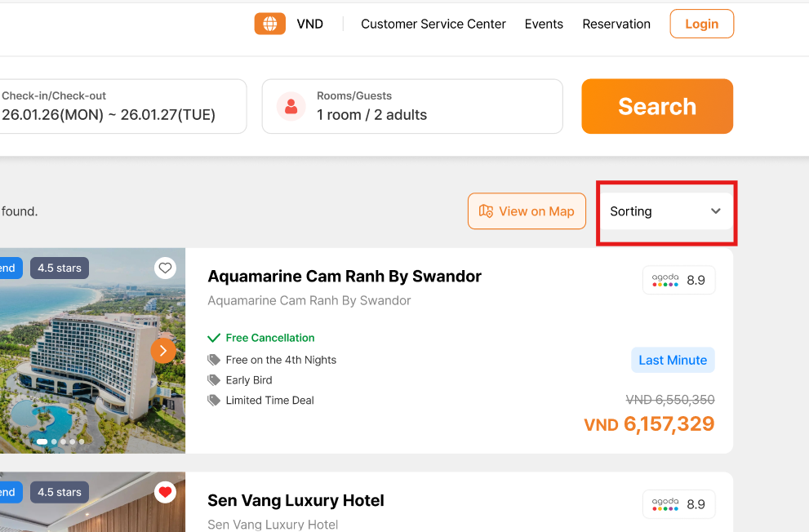Click the Agoda 8.9 rating badge for Sen Vang
The height and width of the screenshot is (532, 809).
(x=678, y=504)
